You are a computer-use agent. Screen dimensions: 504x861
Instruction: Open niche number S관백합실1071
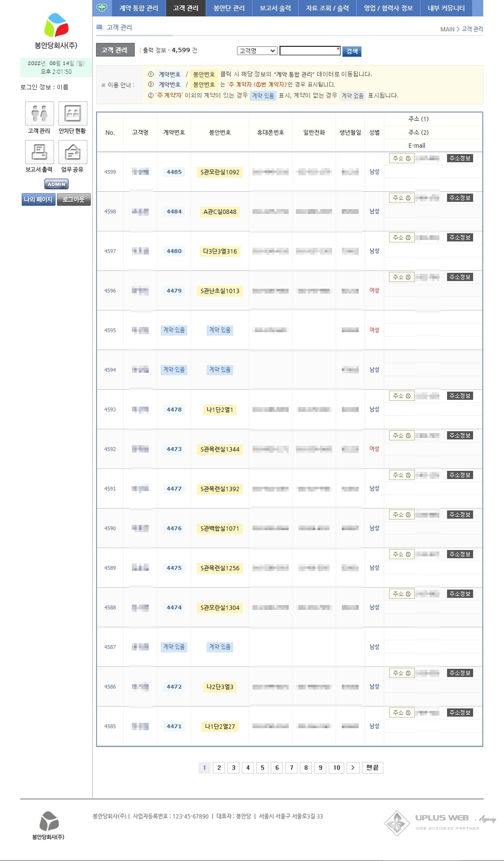[220, 528]
